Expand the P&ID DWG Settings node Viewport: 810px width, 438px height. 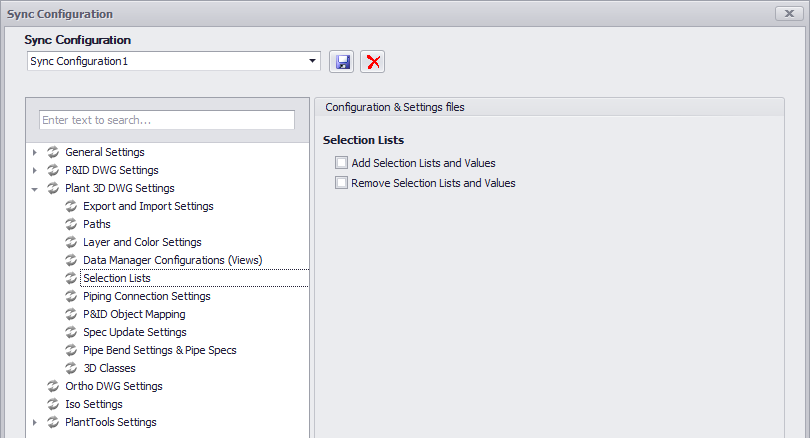point(35,170)
